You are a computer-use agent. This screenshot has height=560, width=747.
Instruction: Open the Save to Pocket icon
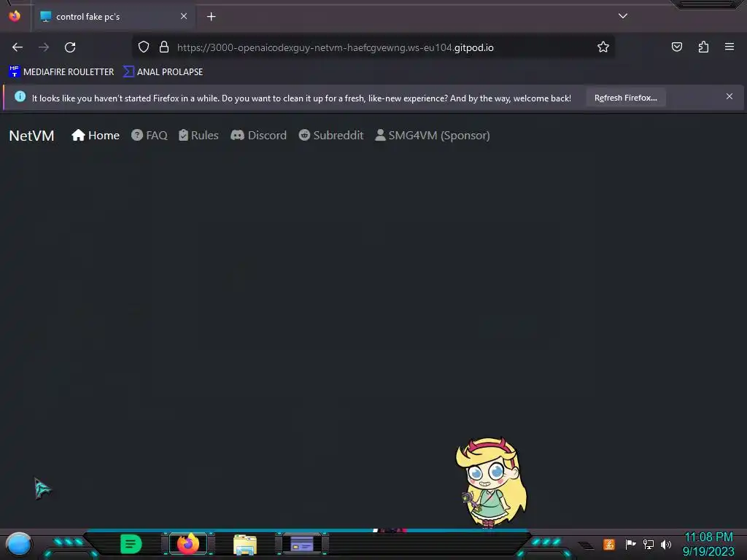[x=677, y=47]
